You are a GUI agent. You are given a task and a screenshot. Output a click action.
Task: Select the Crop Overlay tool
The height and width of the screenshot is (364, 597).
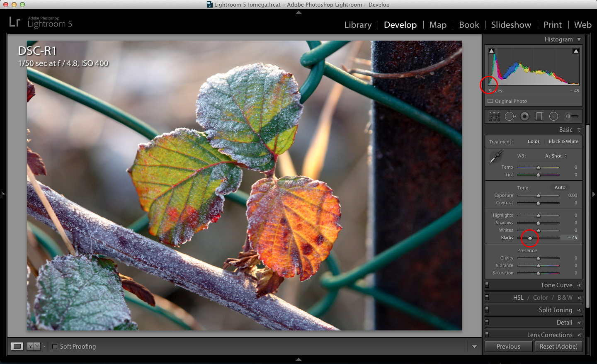point(494,116)
